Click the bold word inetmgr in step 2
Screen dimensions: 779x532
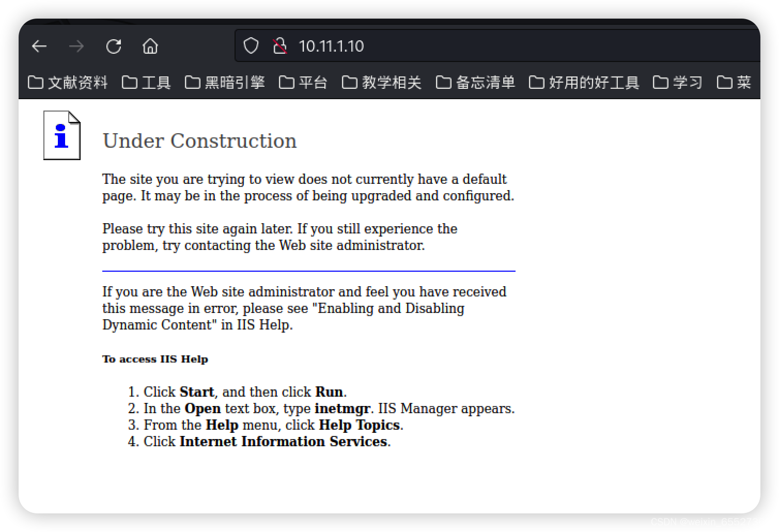pos(342,409)
